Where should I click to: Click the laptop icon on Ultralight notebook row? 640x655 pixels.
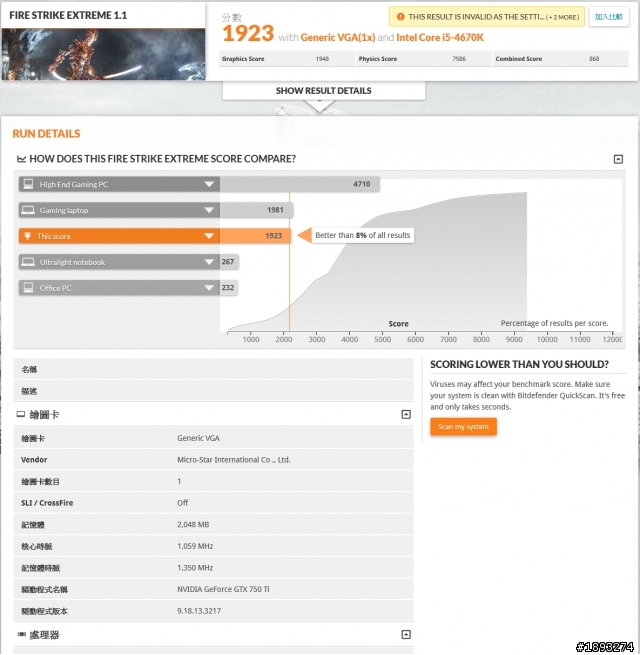point(28,262)
